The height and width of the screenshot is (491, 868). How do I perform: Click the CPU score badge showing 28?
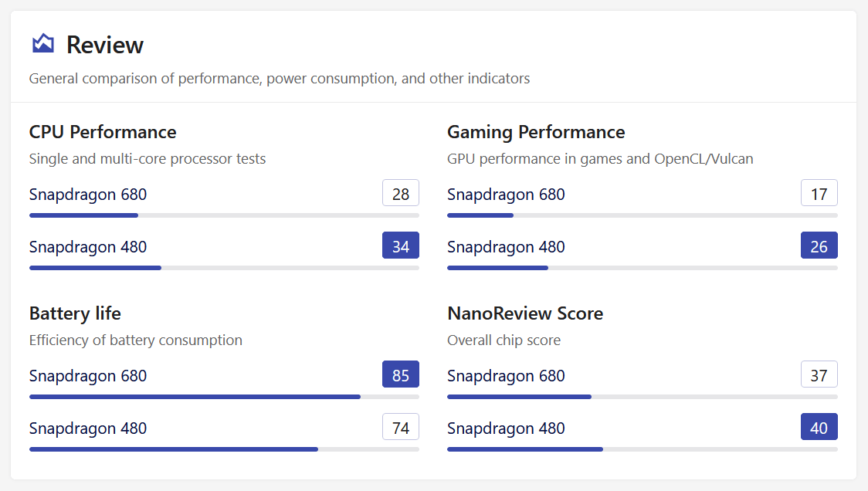click(401, 193)
